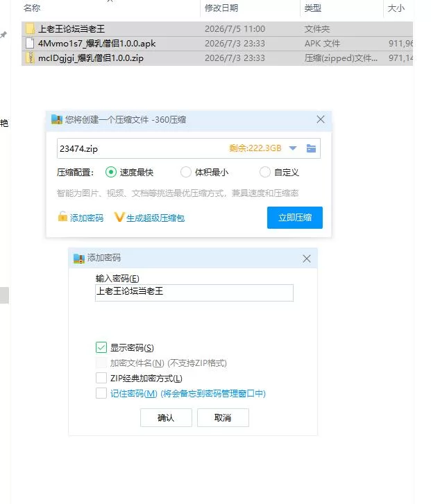This screenshot has width=431, height=504.
Task: Click the type cell 文件夹
Action: click(317, 29)
